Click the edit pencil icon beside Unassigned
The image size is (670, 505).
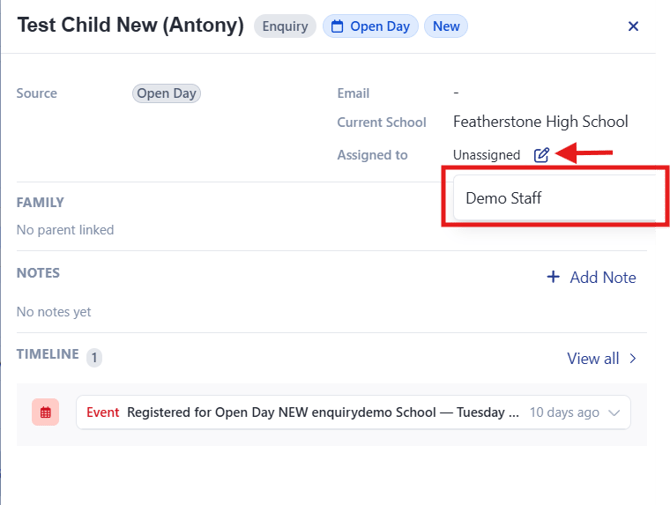click(x=541, y=155)
